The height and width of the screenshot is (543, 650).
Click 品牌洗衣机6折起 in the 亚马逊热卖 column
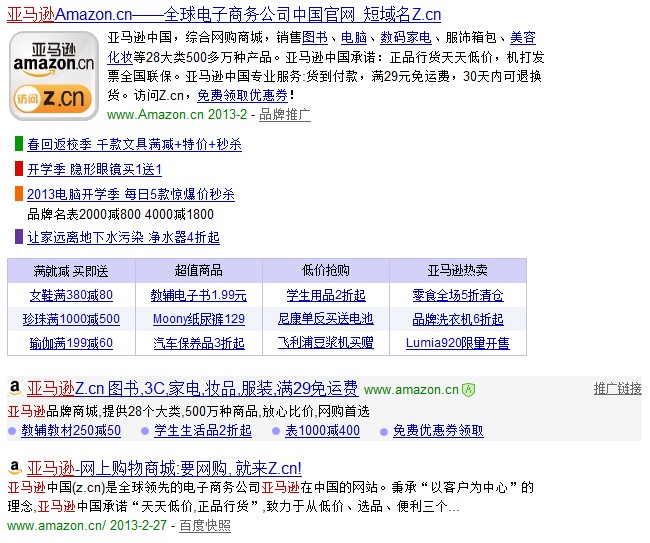457,319
